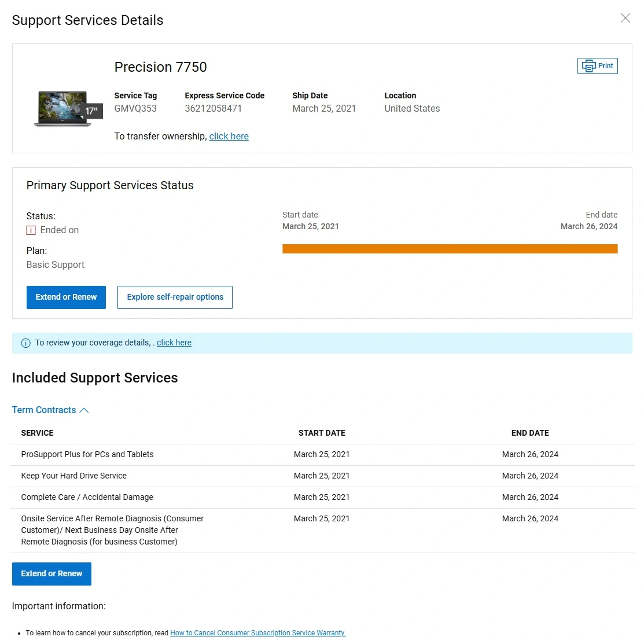
Task: Click the info icon in coverage banner
Action: click(25, 343)
